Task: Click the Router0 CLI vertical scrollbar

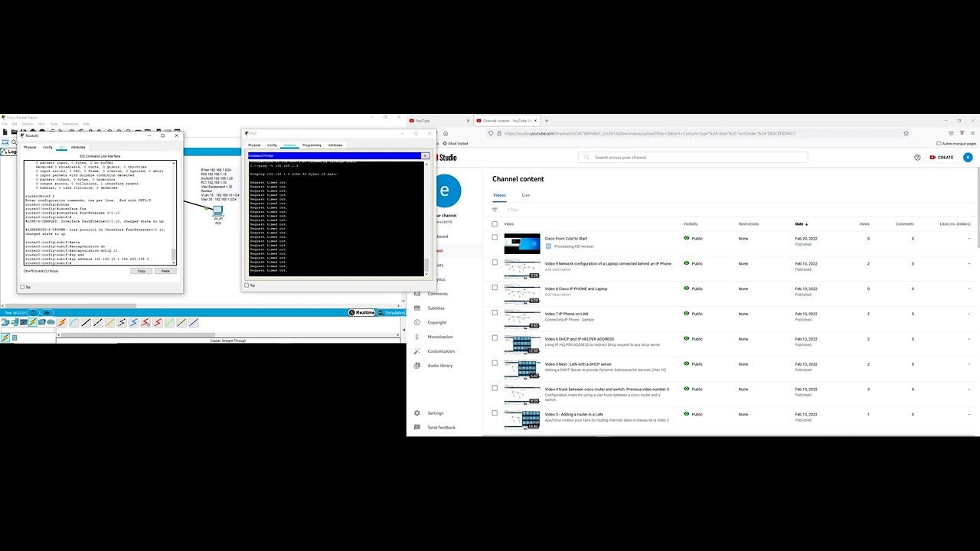Action: click(x=174, y=213)
